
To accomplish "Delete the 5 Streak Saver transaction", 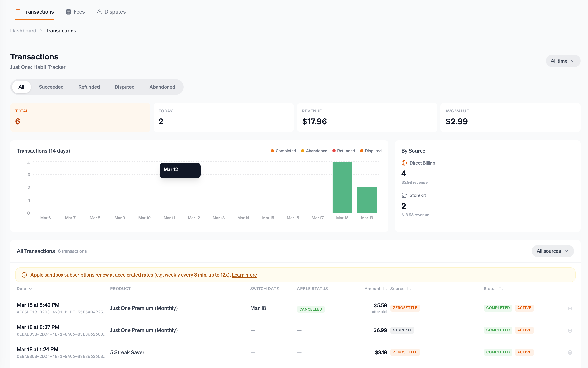I will 570,352.
